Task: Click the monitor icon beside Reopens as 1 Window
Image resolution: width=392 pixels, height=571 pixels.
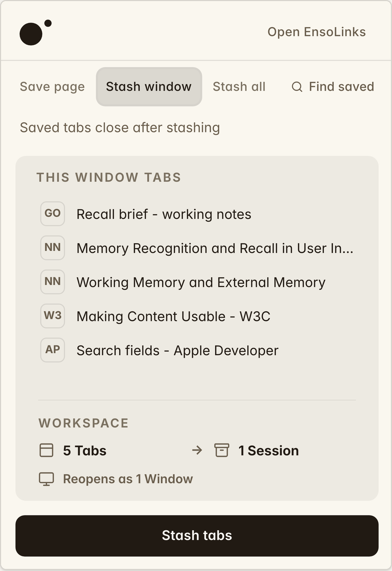Action: tap(46, 479)
